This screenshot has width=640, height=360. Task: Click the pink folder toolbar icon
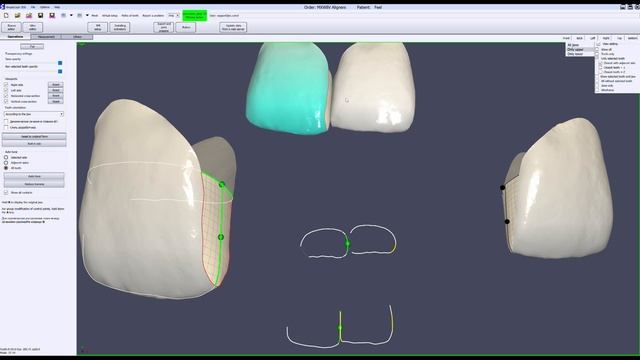[29, 16]
